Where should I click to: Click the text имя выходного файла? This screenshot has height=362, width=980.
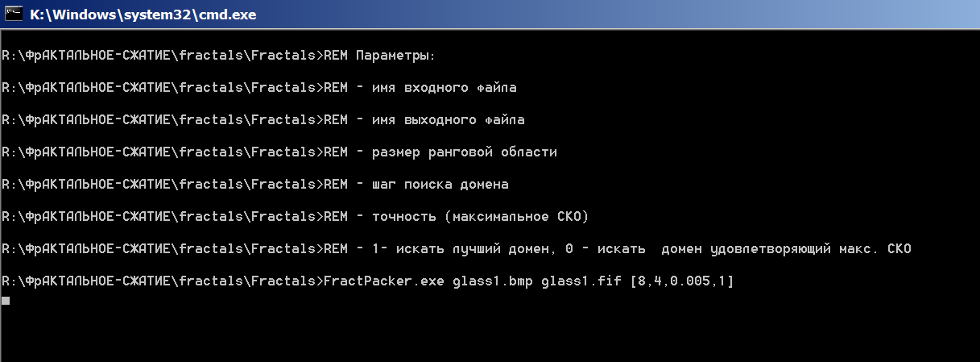click(448, 120)
